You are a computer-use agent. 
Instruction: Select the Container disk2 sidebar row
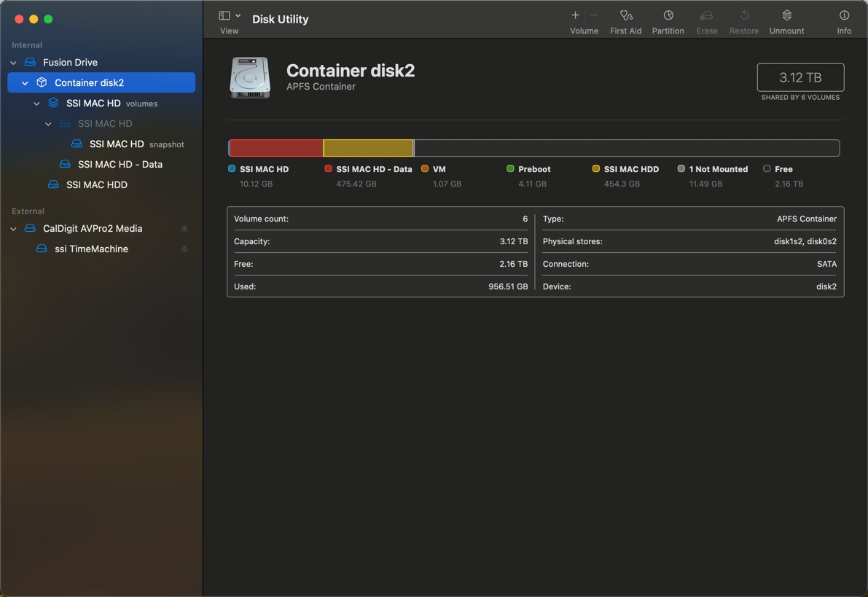coord(101,82)
